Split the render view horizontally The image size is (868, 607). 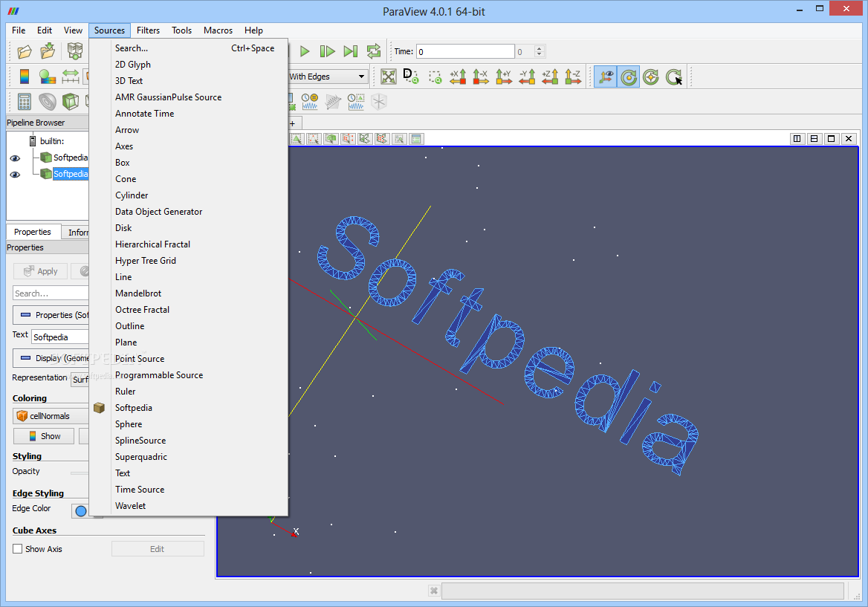(x=797, y=138)
